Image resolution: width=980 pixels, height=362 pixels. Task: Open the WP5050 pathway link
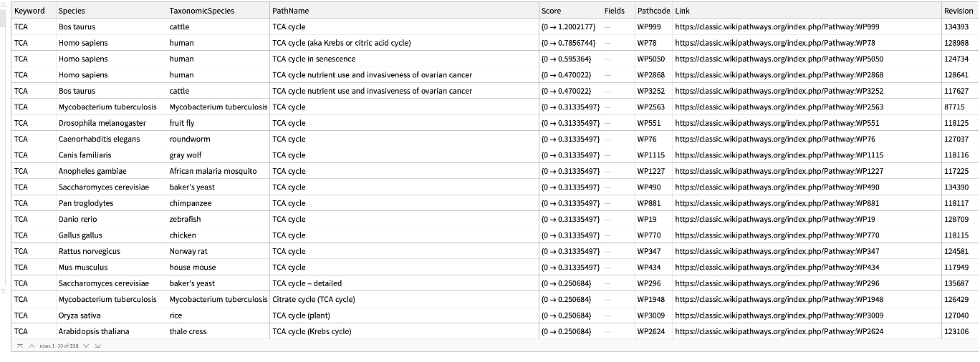coord(779,59)
